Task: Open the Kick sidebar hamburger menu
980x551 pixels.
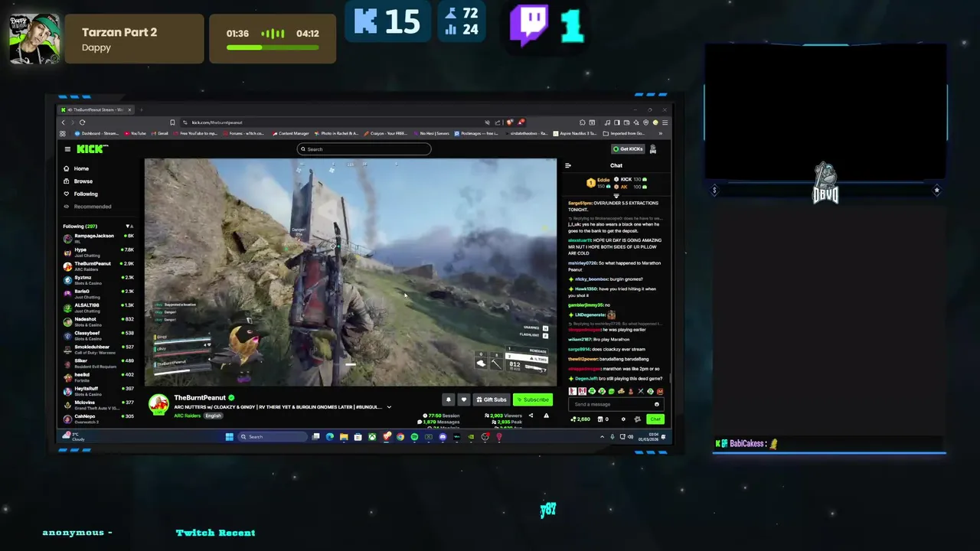Action: coord(67,149)
